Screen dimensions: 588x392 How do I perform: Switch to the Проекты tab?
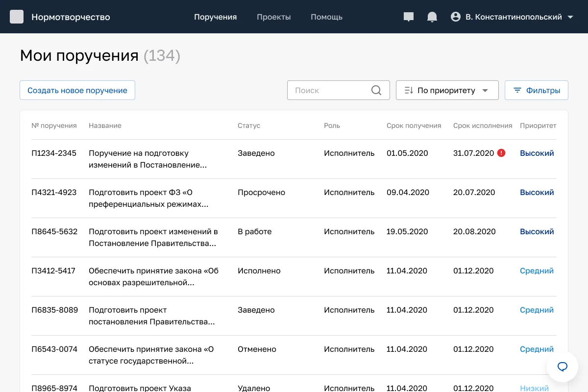tap(274, 17)
